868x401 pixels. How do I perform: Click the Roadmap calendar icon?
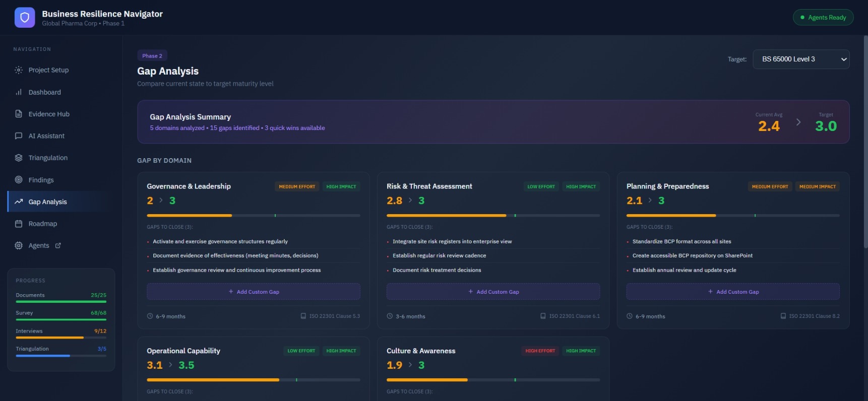pyautogui.click(x=19, y=224)
